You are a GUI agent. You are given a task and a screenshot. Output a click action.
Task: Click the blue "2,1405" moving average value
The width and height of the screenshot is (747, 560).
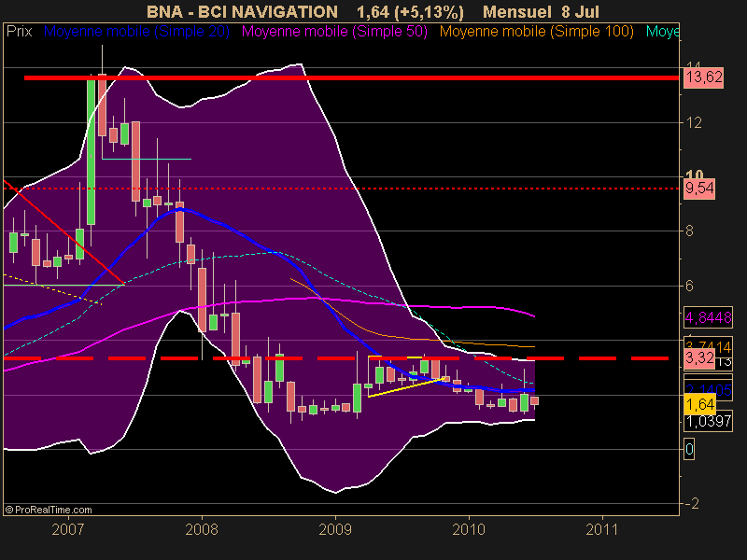(708, 389)
